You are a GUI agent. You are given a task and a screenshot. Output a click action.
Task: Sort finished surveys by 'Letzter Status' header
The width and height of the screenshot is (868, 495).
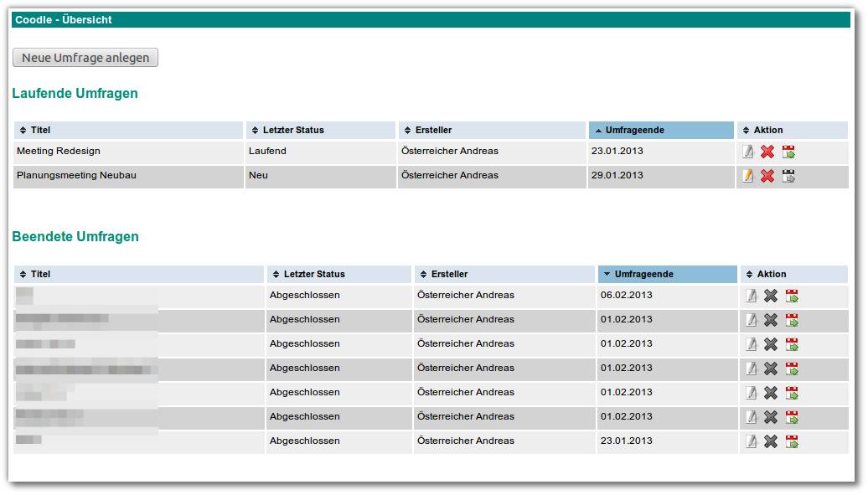[x=314, y=274]
